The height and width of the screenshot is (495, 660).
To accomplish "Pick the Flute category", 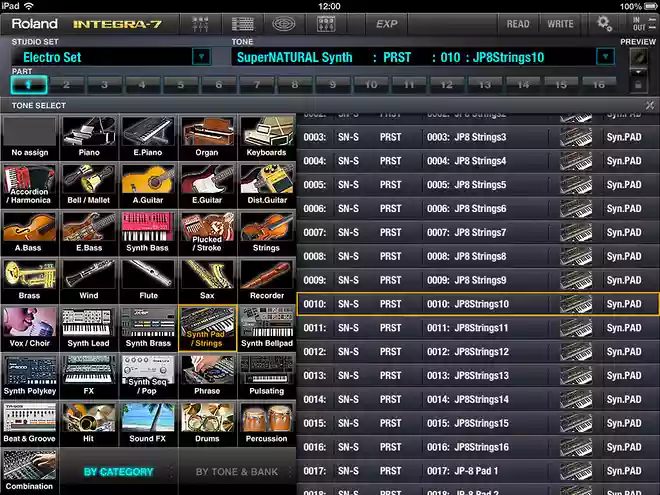I will (x=148, y=280).
